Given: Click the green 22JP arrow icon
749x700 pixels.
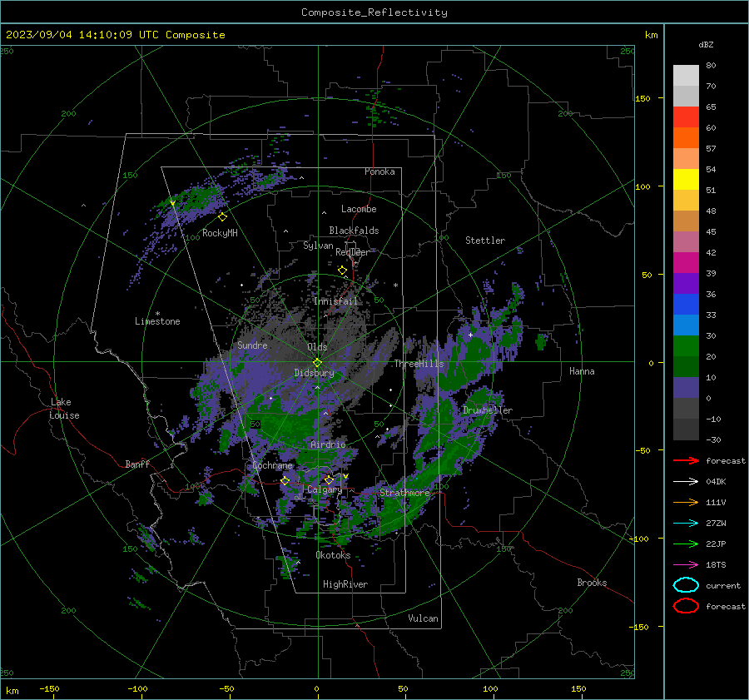Looking at the screenshot, I should pyautogui.click(x=686, y=544).
